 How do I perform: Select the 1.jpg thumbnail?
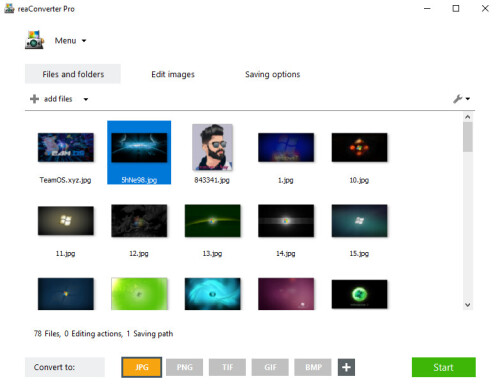[286, 147]
